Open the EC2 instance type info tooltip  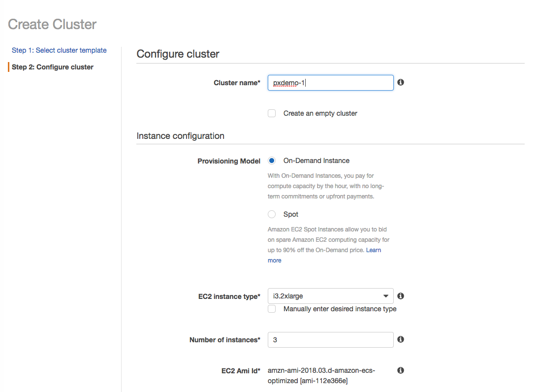(400, 296)
